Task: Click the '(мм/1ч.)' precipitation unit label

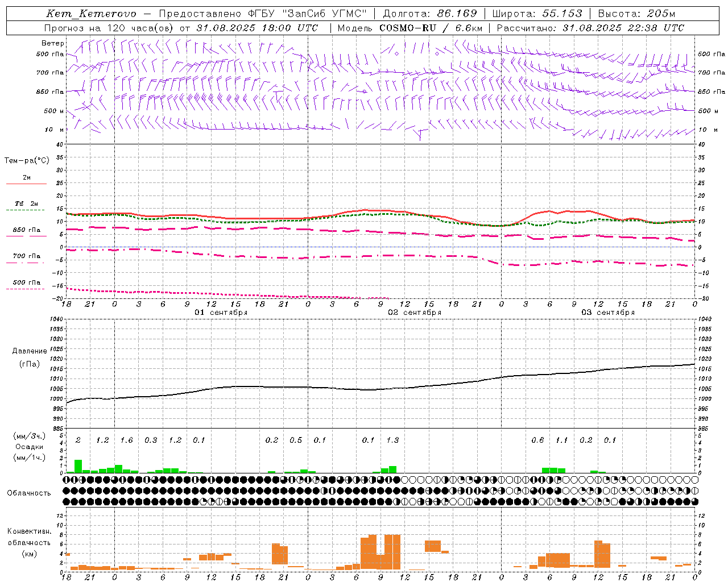Action: tap(30, 458)
